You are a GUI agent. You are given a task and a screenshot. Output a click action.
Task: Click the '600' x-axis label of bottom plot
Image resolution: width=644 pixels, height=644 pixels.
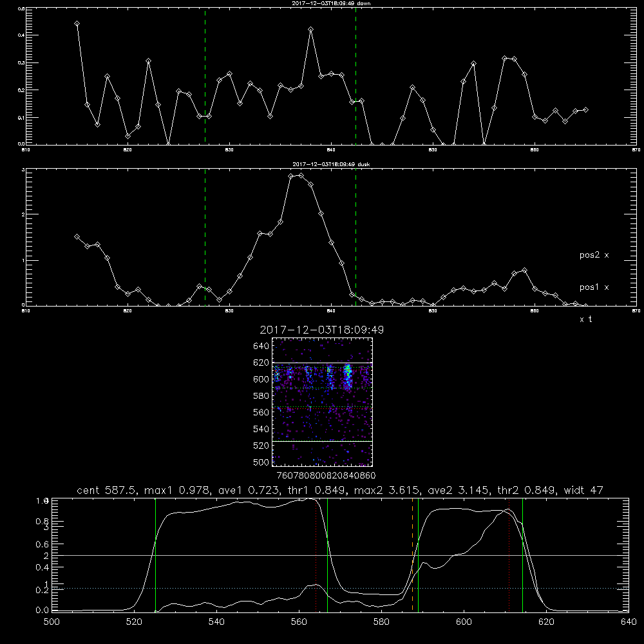(464, 622)
